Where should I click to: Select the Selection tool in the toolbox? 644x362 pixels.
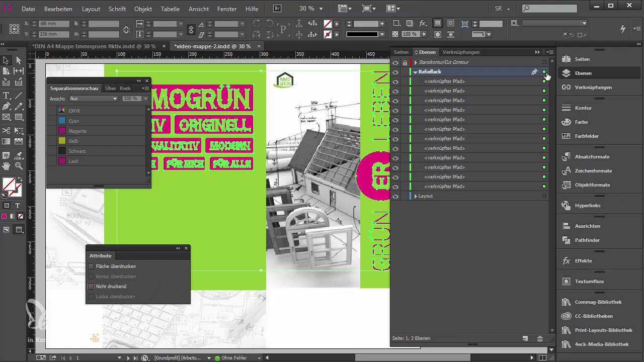coord(7,60)
